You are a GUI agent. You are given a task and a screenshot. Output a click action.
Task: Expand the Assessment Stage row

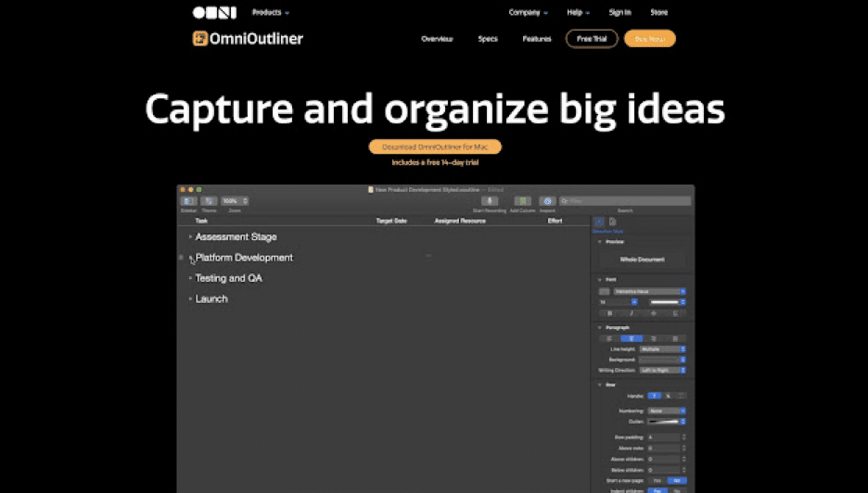coord(190,237)
